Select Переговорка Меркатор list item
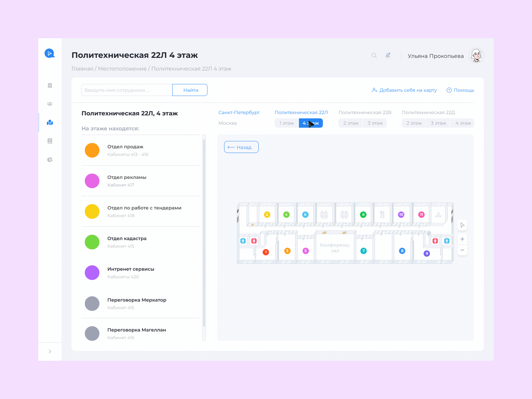This screenshot has height=399, width=532. point(141,304)
